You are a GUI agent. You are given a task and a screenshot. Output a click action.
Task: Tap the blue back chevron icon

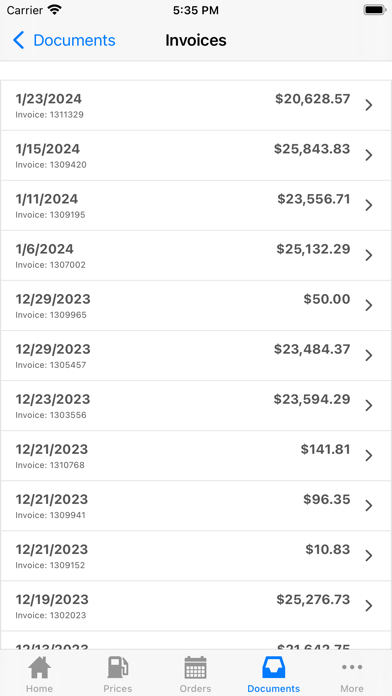18,40
